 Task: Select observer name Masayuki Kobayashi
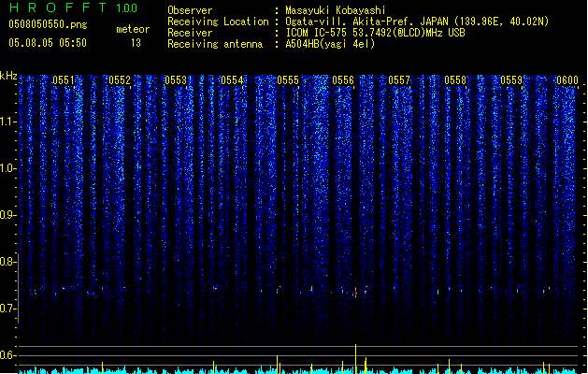(x=336, y=10)
